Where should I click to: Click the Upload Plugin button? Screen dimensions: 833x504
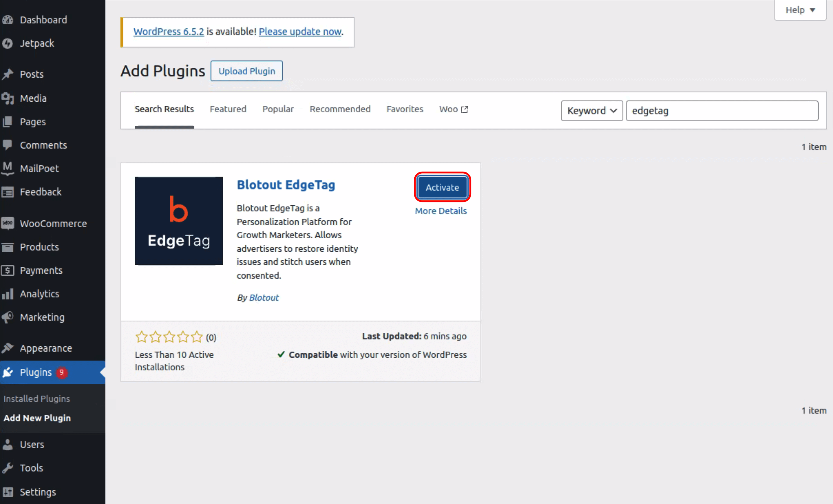coord(247,71)
